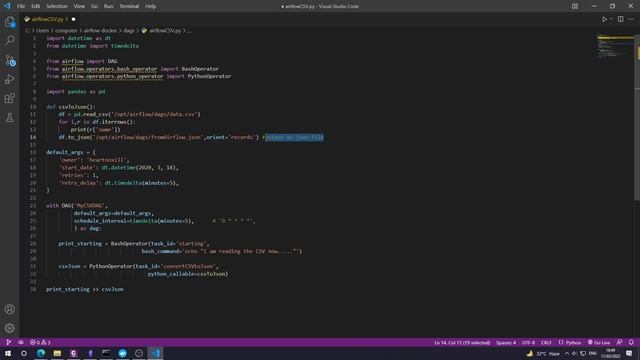640x360 pixels.
Task: Click the taskbar clock and date
Action: click(x=611, y=353)
